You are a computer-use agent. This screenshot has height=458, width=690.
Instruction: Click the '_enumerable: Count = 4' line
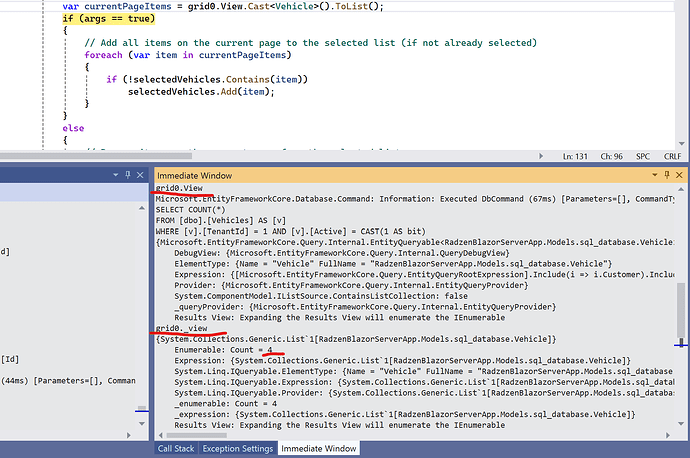click(x=225, y=403)
